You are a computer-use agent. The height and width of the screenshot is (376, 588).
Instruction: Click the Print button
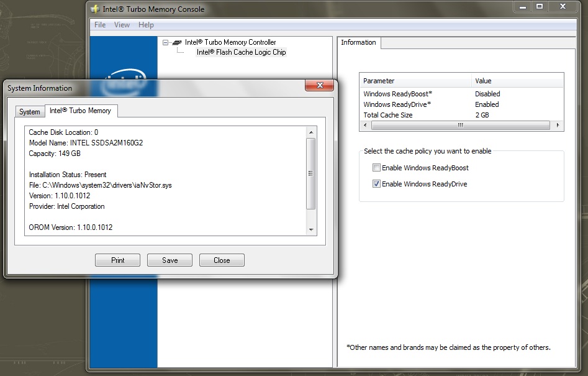[117, 260]
